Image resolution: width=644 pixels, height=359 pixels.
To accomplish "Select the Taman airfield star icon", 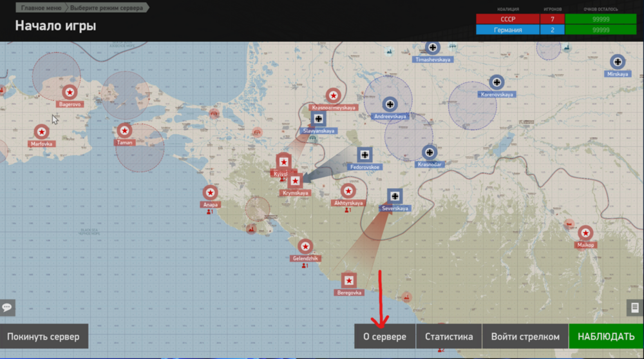I will (124, 131).
